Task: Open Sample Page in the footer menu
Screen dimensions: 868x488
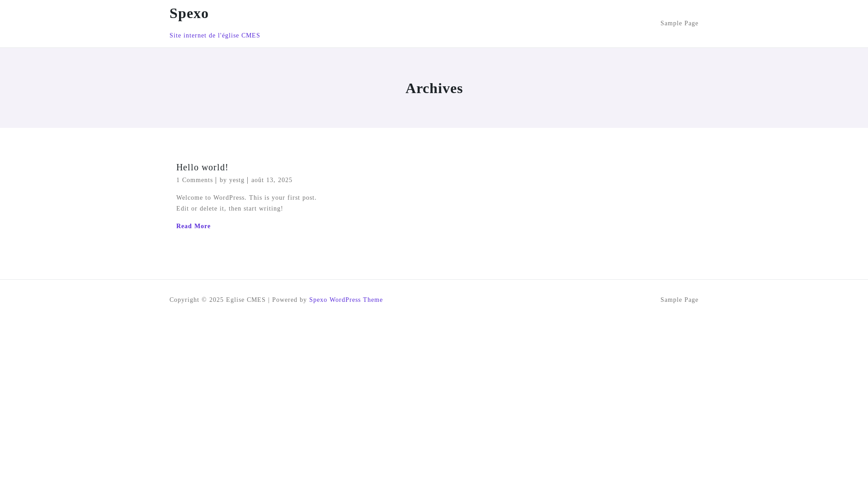Action: click(x=679, y=300)
